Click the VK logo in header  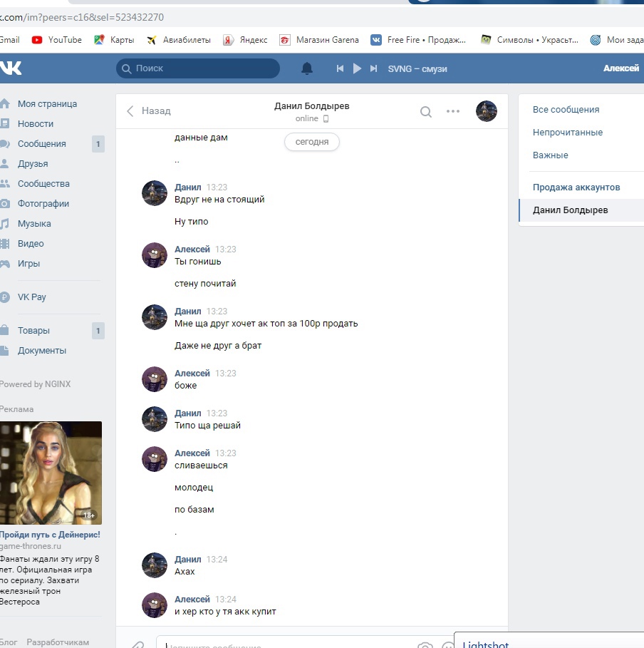tap(11, 68)
